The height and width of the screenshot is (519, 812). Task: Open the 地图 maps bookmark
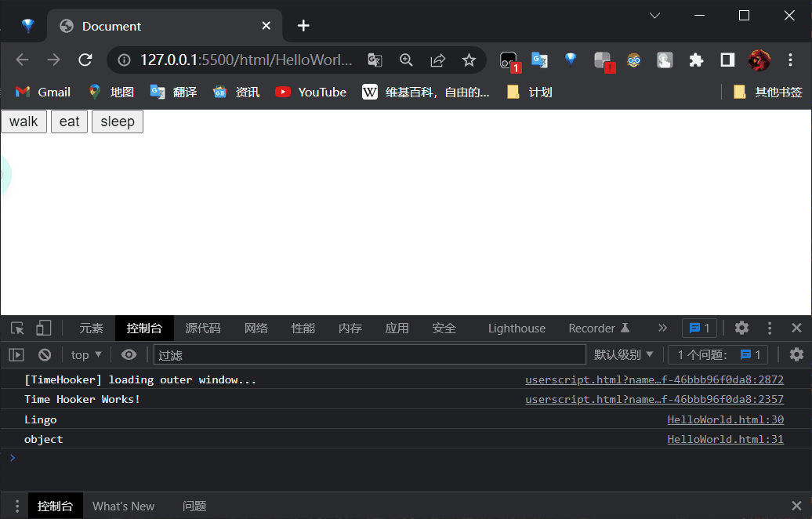[x=111, y=93]
